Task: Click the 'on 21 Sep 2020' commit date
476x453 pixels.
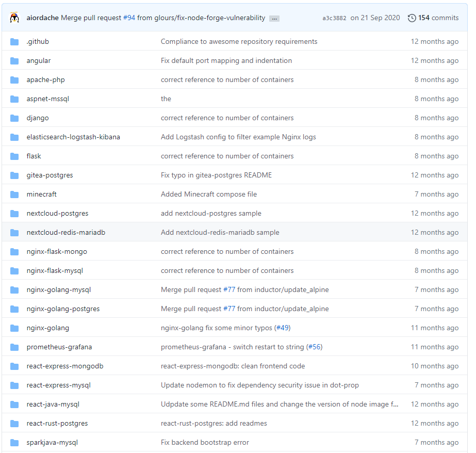Action: click(x=375, y=18)
